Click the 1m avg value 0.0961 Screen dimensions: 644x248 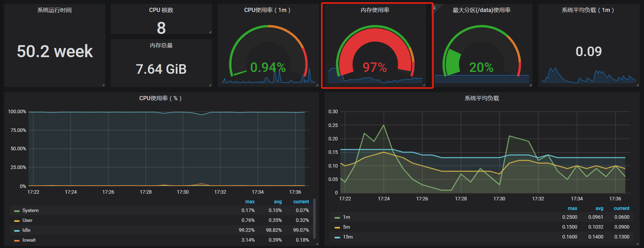pyautogui.click(x=596, y=217)
